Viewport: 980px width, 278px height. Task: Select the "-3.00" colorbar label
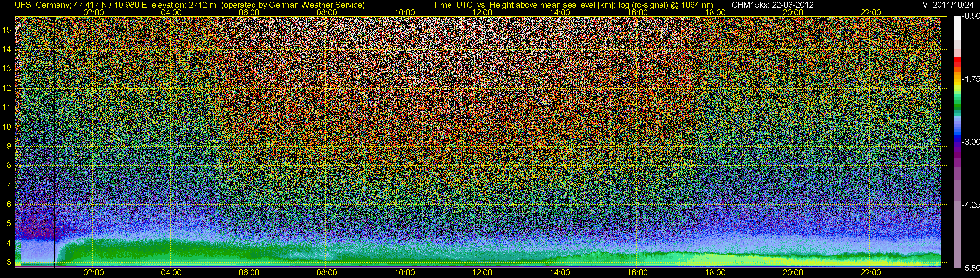point(971,142)
